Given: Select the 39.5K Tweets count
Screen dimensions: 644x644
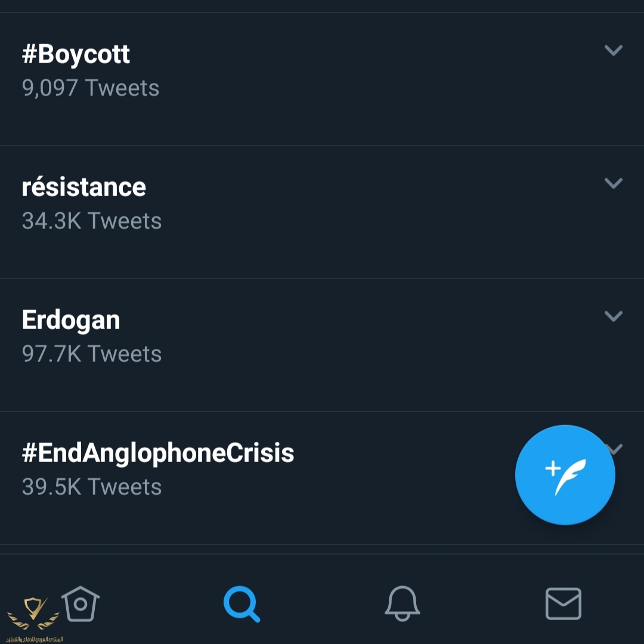Looking at the screenshot, I should (x=92, y=487).
